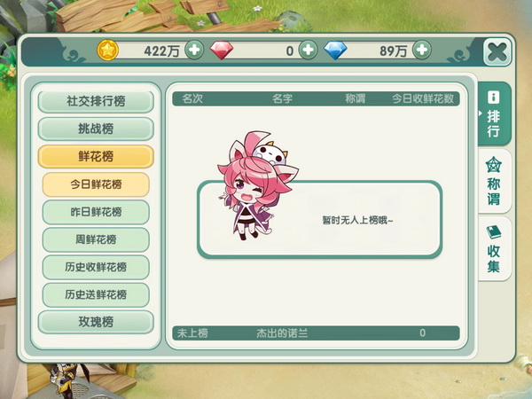Switch to the 称谓 titles tab
This screenshot has width=532, height=399.
pos(495,181)
